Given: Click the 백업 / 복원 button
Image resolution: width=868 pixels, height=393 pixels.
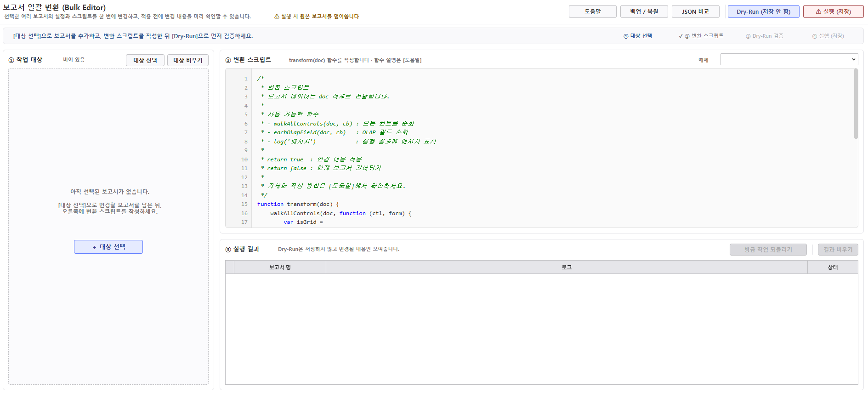Looking at the screenshot, I should click(644, 11).
